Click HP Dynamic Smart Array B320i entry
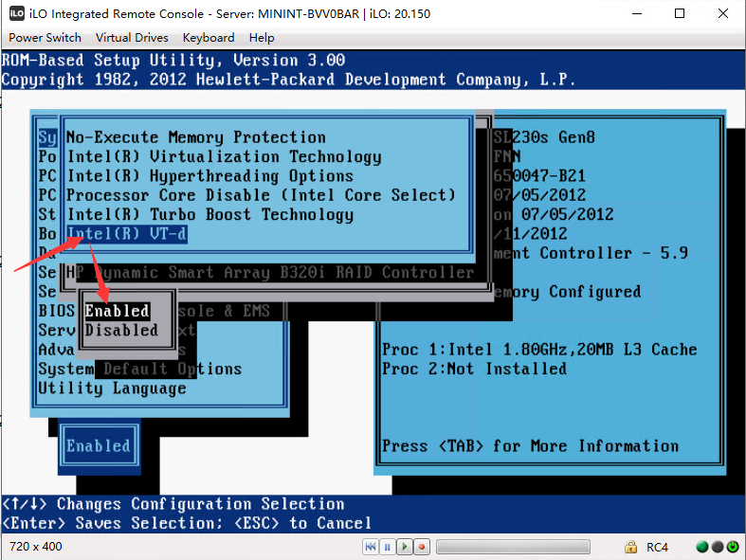The width and height of the screenshot is (746, 560). [270, 273]
